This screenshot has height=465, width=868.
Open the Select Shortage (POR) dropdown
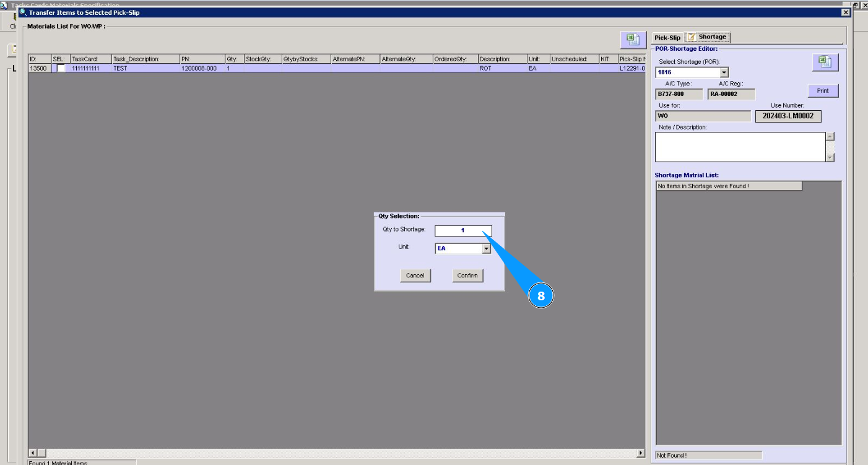pos(724,72)
